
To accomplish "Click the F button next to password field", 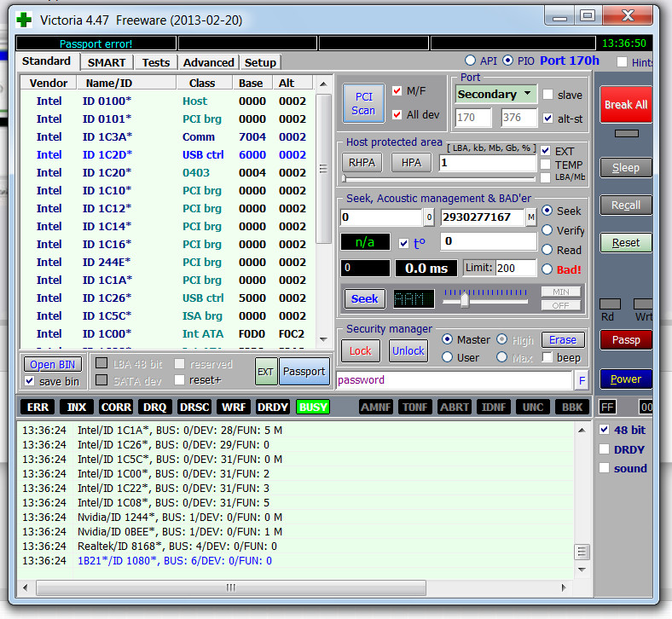I will 582,380.
